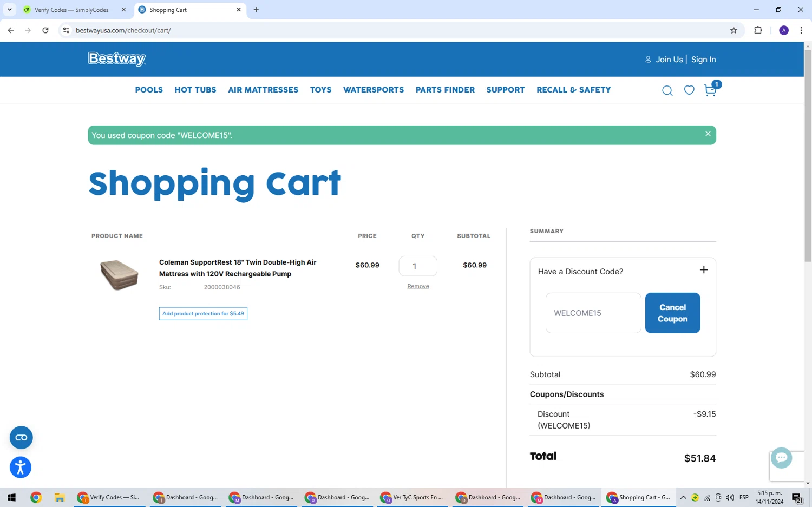This screenshot has height=507, width=812.
Task: Close the Verify Codes tab
Action: click(123, 10)
